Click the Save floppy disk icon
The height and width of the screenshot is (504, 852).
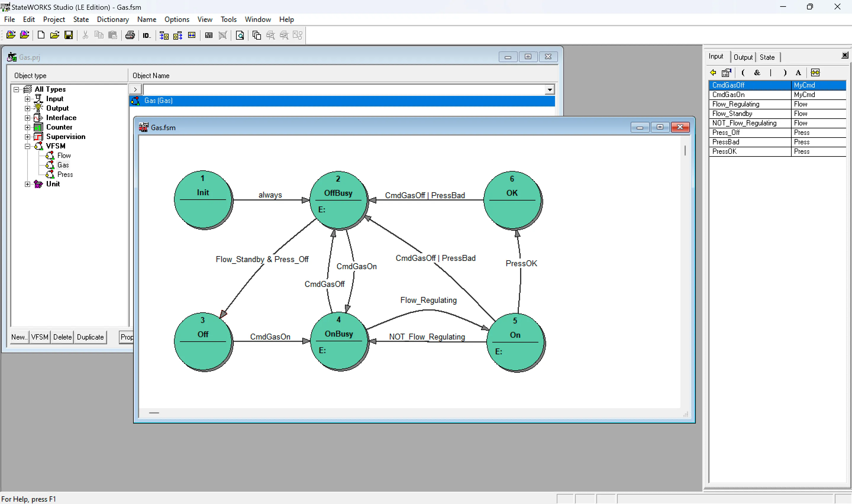pyautogui.click(x=69, y=35)
